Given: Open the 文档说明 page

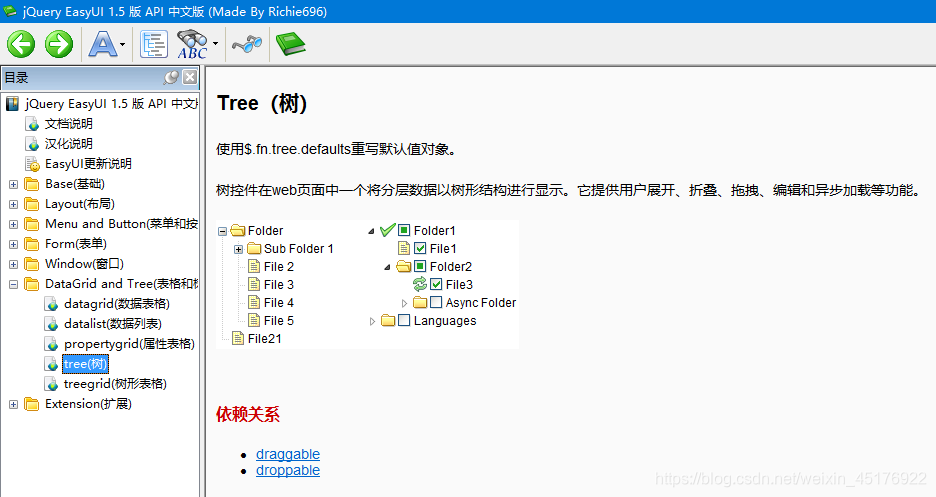Looking at the screenshot, I should [69, 124].
